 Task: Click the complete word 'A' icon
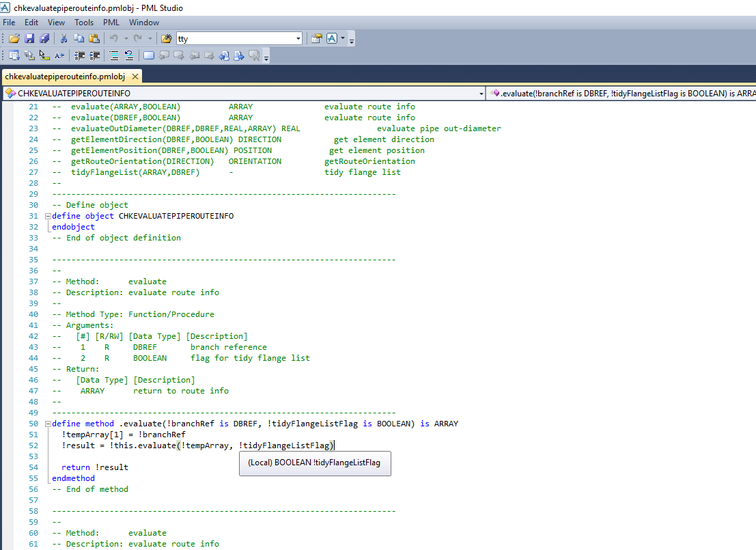59,55
